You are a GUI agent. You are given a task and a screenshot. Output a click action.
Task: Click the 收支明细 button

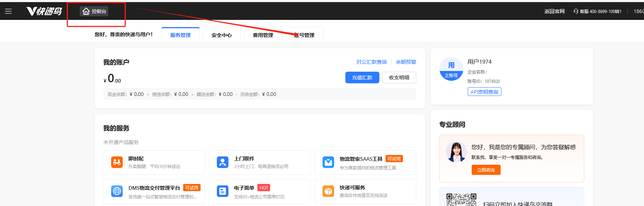399,77
